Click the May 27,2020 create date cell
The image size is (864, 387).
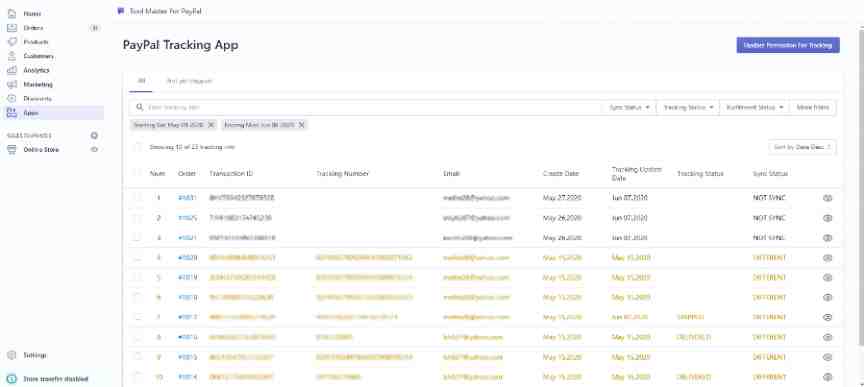pos(562,197)
